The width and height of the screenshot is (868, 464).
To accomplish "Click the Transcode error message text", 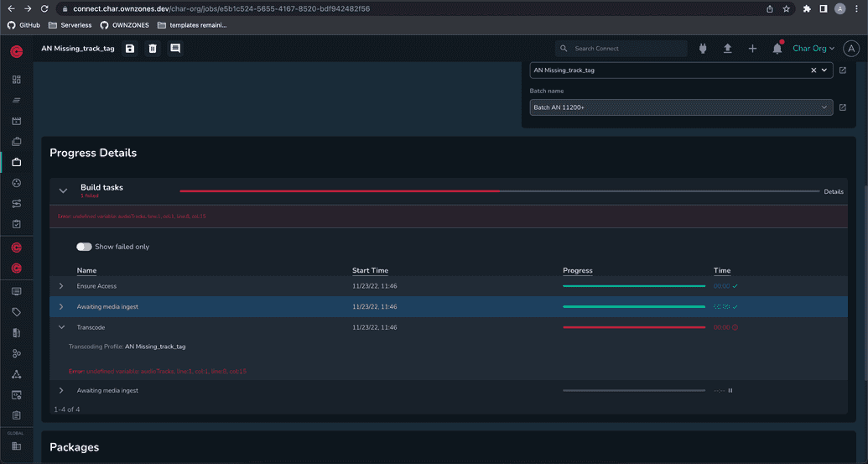I will (157, 372).
